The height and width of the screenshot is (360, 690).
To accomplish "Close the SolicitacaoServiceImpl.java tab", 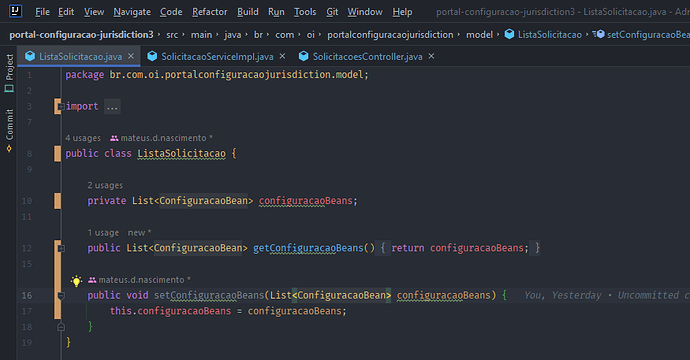I will point(282,56).
